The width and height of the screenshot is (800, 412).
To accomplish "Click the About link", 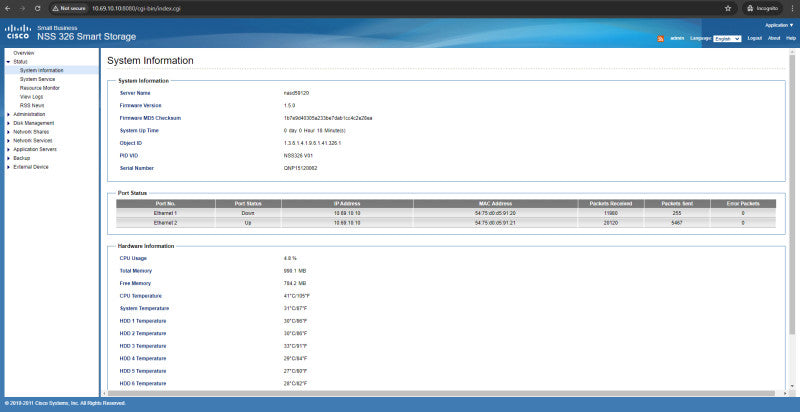I will (x=774, y=39).
